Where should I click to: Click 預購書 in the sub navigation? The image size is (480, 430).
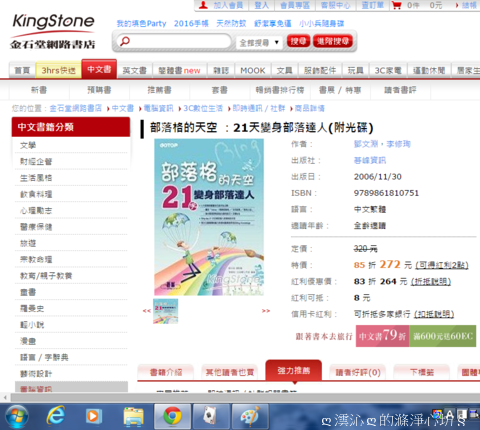coord(99,90)
